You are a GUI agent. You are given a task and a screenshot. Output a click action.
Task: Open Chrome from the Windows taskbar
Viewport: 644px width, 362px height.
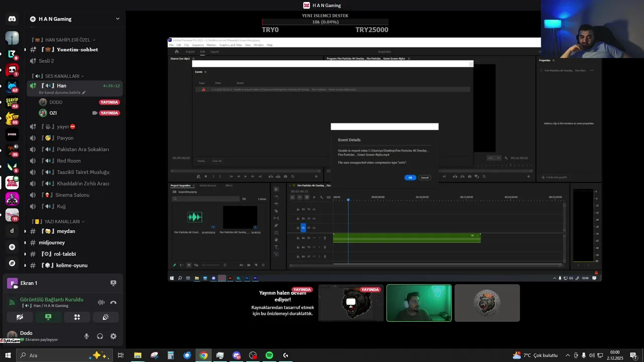pos(203,355)
